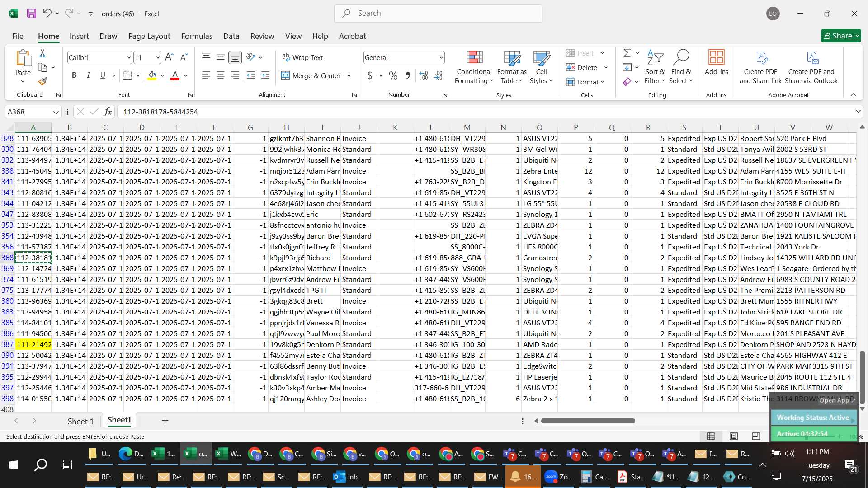This screenshot has width=868, height=488.
Task: Decrease font size with smaller A icon
Action: (x=184, y=57)
